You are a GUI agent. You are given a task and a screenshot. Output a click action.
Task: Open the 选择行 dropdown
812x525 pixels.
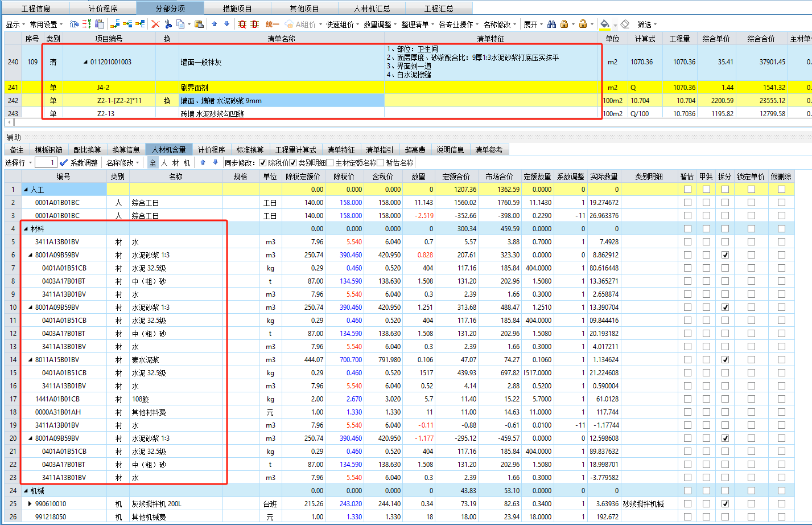(x=19, y=163)
